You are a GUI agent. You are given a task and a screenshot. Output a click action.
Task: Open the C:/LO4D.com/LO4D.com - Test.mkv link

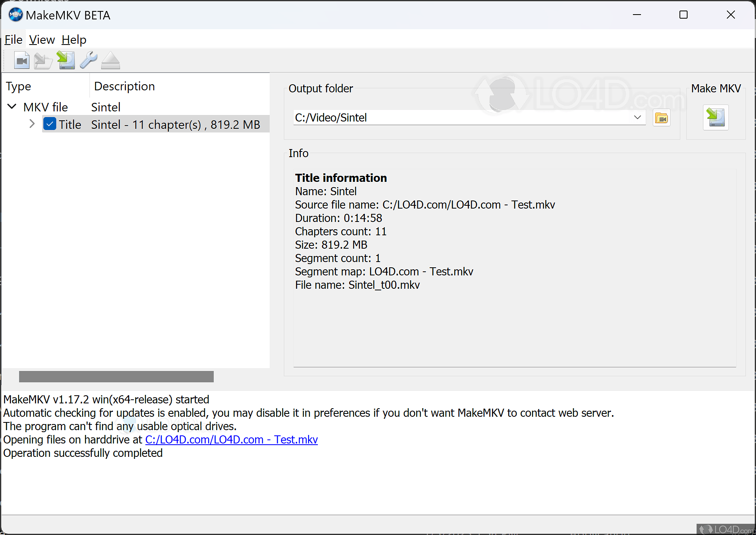[232, 439]
